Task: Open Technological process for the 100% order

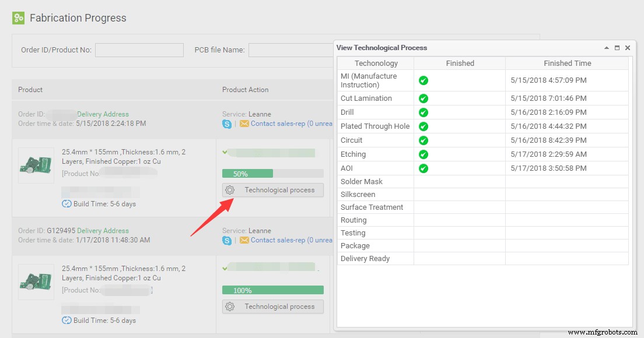Action: click(x=272, y=307)
